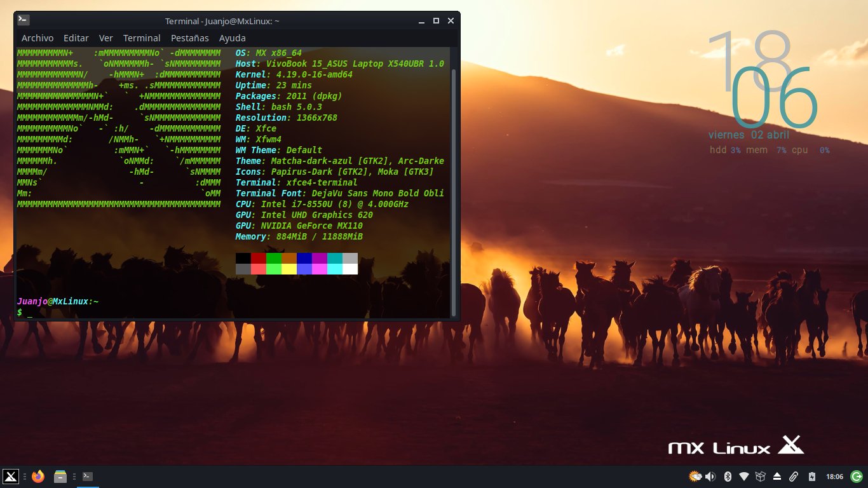868x488 pixels.
Task: Click the volume speaker icon
Action: click(x=710, y=477)
